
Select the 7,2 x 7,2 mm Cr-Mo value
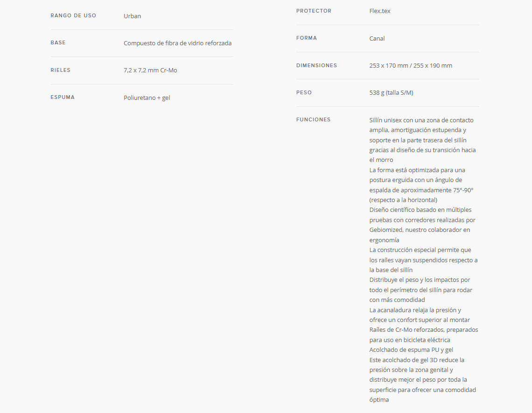click(150, 70)
